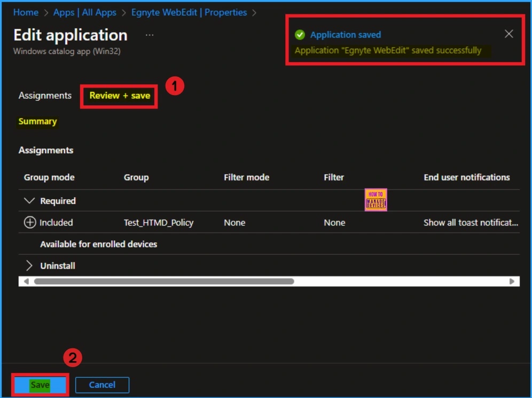Click the scrollbar left arrow
The image size is (532, 398).
[x=26, y=282]
